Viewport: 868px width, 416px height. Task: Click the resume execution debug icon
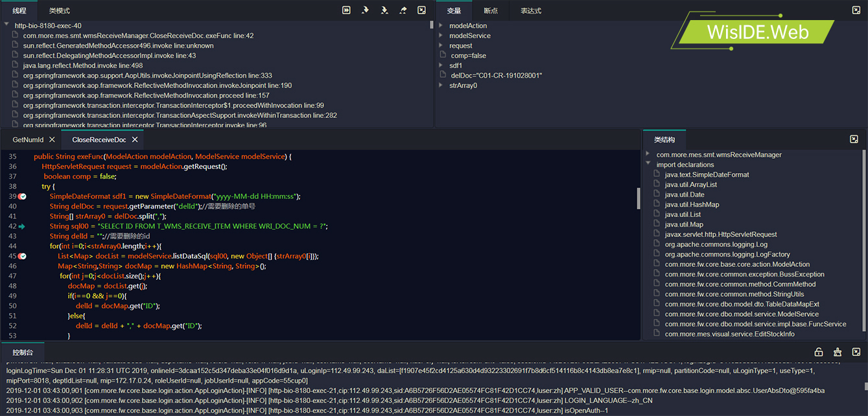pyautogui.click(x=347, y=10)
